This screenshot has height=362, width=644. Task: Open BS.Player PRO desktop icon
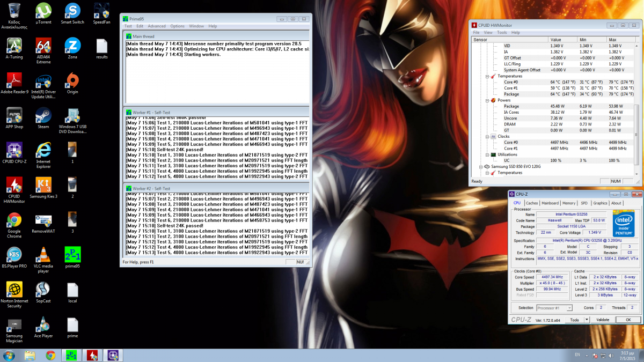coord(14,257)
